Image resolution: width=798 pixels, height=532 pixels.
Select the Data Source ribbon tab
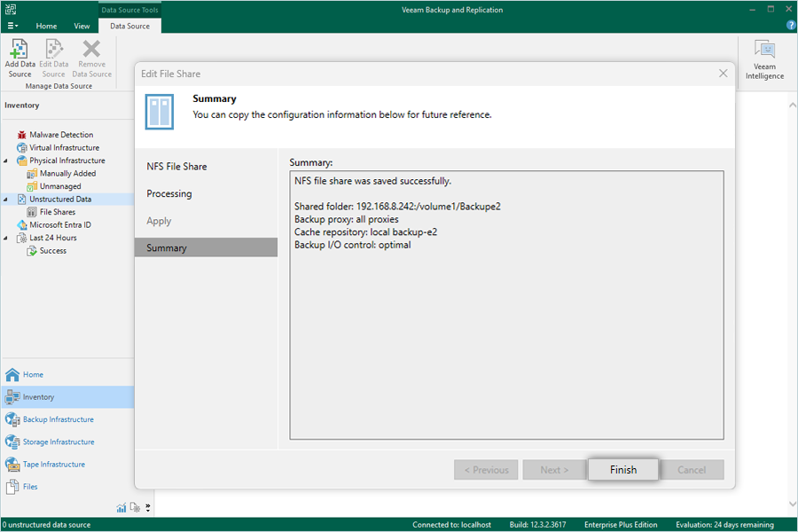click(129, 26)
